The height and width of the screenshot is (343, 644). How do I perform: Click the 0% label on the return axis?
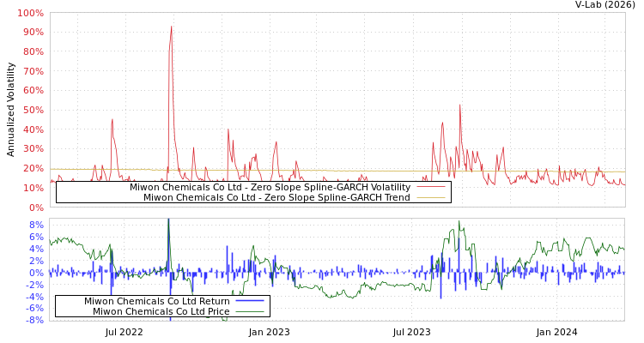(x=36, y=273)
